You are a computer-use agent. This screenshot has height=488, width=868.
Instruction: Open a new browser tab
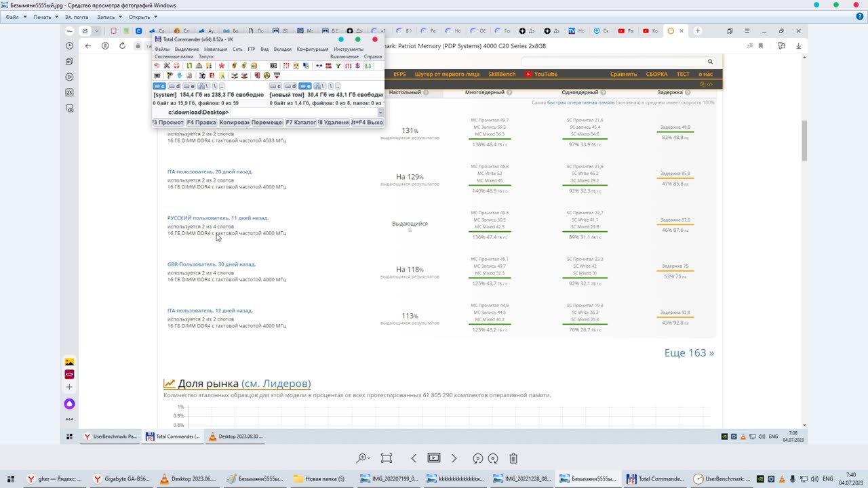[x=697, y=30]
